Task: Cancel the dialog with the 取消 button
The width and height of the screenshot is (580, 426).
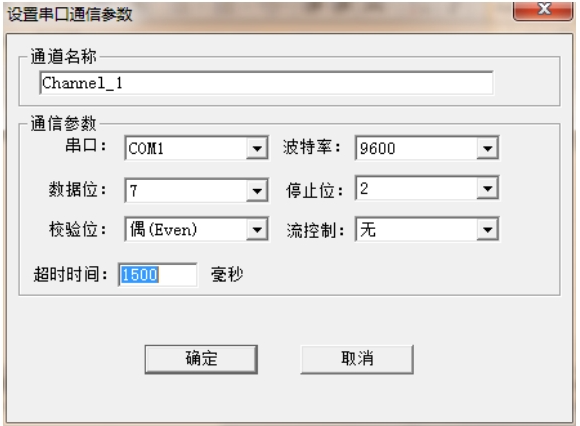Action: [x=357, y=359]
